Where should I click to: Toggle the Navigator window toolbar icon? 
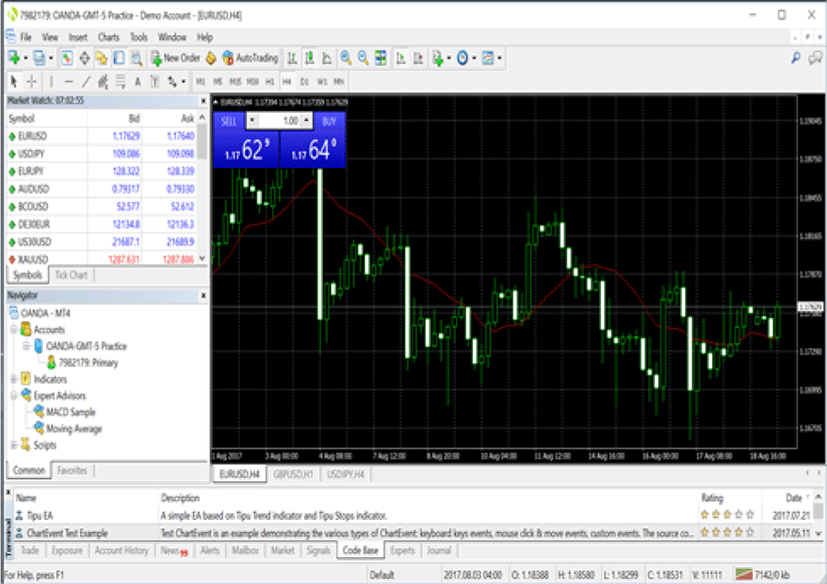pyautogui.click(x=101, y=58)
